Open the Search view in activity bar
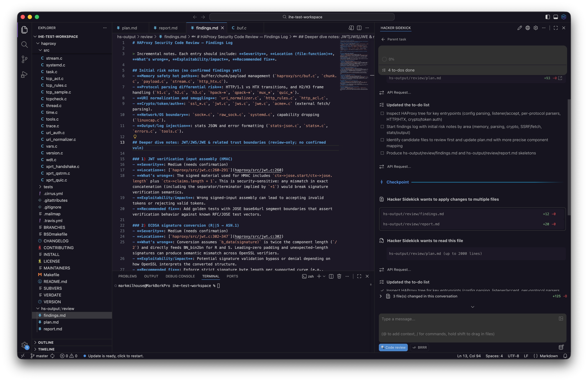 24,44
